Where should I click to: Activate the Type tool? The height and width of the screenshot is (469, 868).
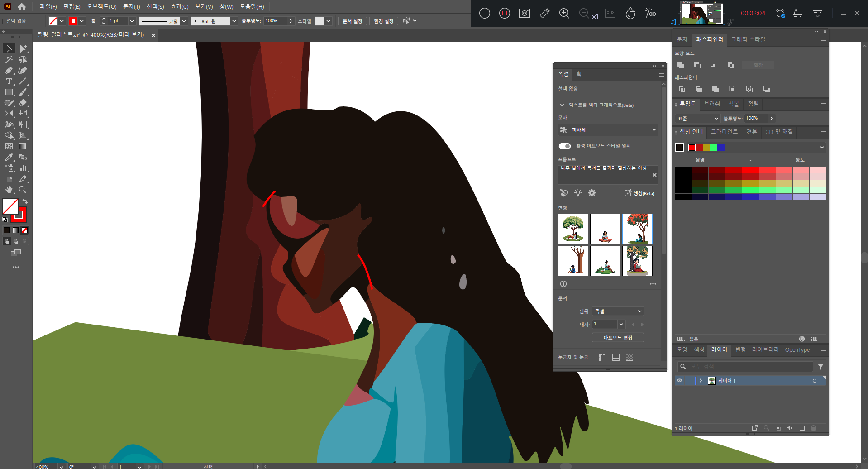click(9, 81)
